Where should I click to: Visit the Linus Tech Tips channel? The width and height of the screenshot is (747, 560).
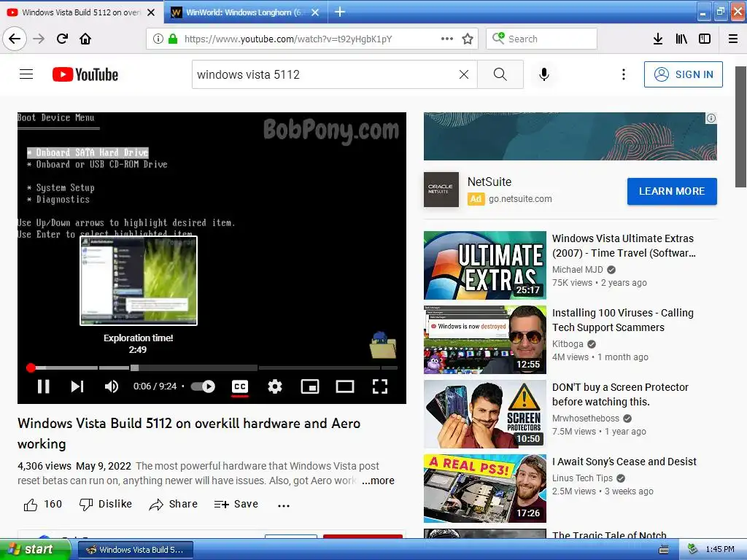[x=582, y=478]
